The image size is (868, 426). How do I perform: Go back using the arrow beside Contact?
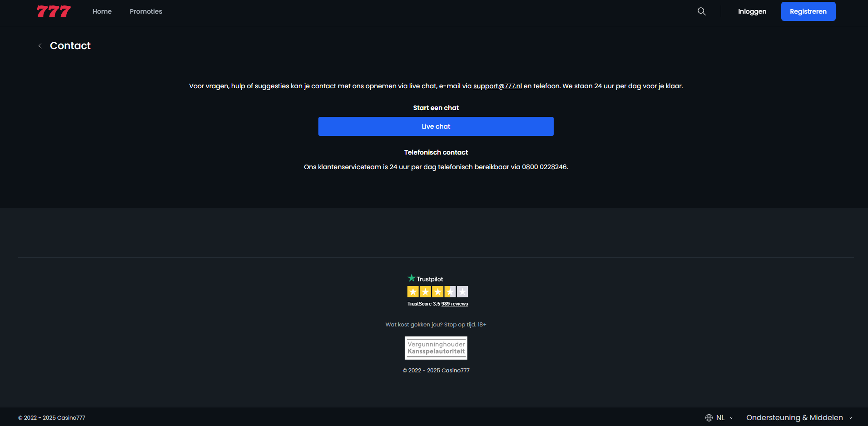pyautogui.click(x=40, y=46)
